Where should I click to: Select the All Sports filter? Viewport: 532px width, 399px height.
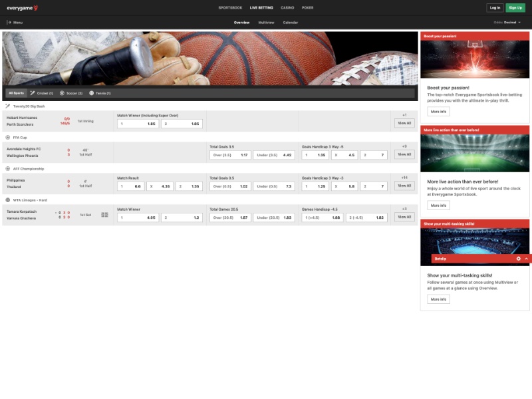[15, 93]
